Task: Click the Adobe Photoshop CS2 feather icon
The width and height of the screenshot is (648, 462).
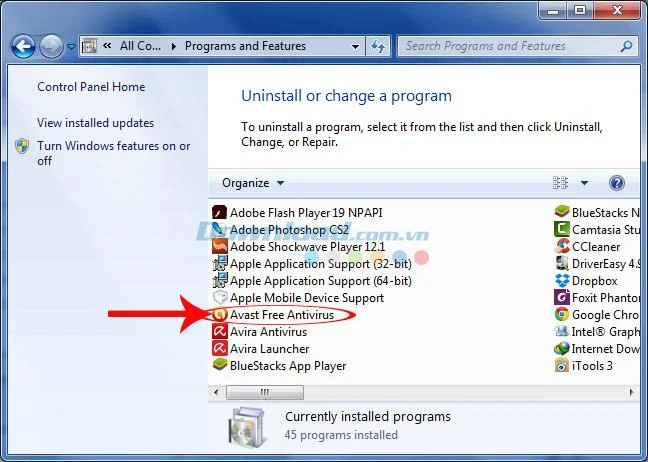Action: pos(219,229)
